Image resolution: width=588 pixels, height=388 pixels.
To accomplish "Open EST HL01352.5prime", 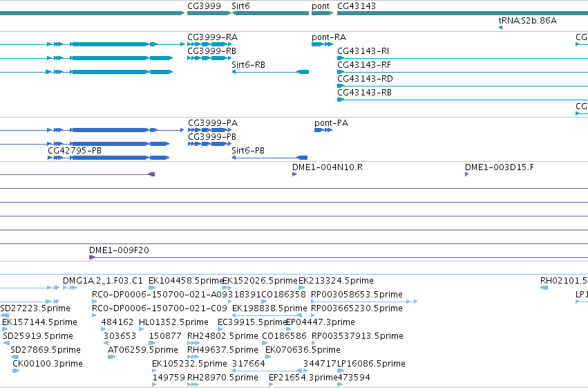I will pyautogui.click(x=173, y=322).
